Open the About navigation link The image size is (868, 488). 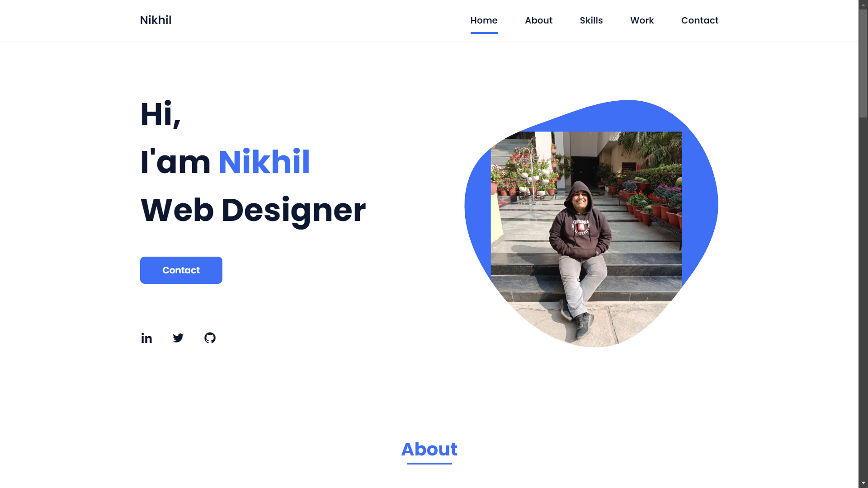pos(538,20)
